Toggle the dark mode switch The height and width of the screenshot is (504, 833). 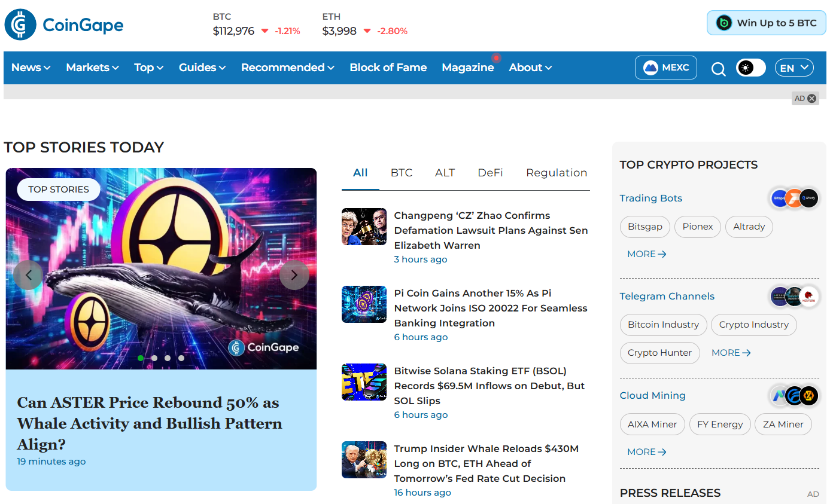[x=751, y=68]
